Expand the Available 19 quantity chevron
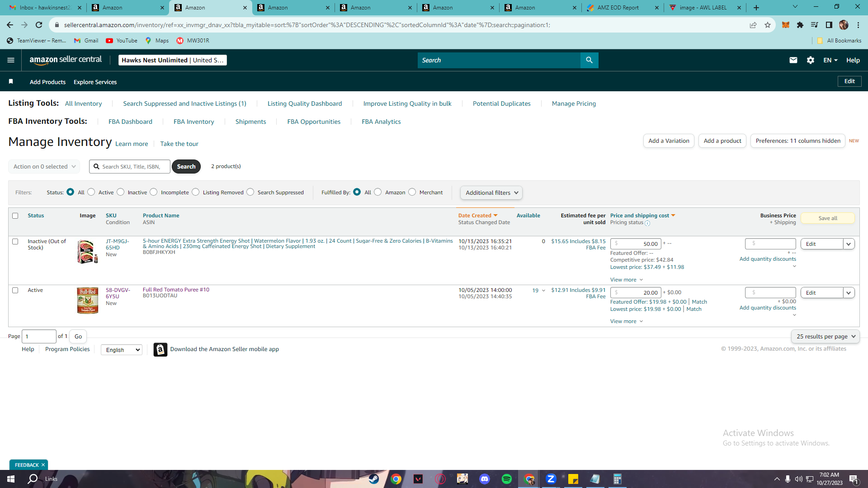The height and width of the screenshot is (488, 868). (x=543, y=291)
